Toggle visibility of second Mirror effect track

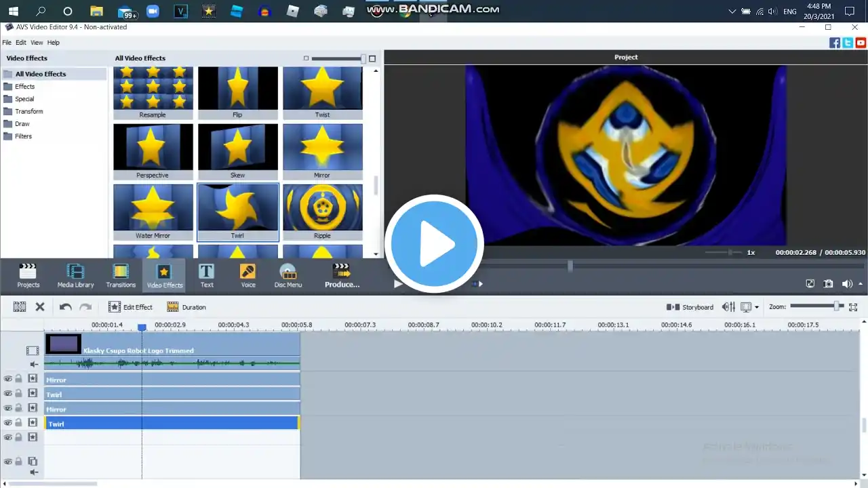[x=7, y=408]
